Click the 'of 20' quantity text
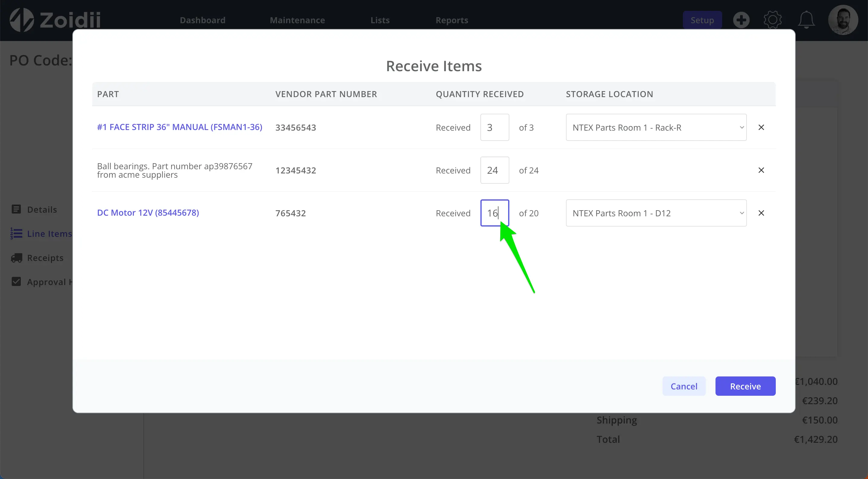 pos(529,213)
